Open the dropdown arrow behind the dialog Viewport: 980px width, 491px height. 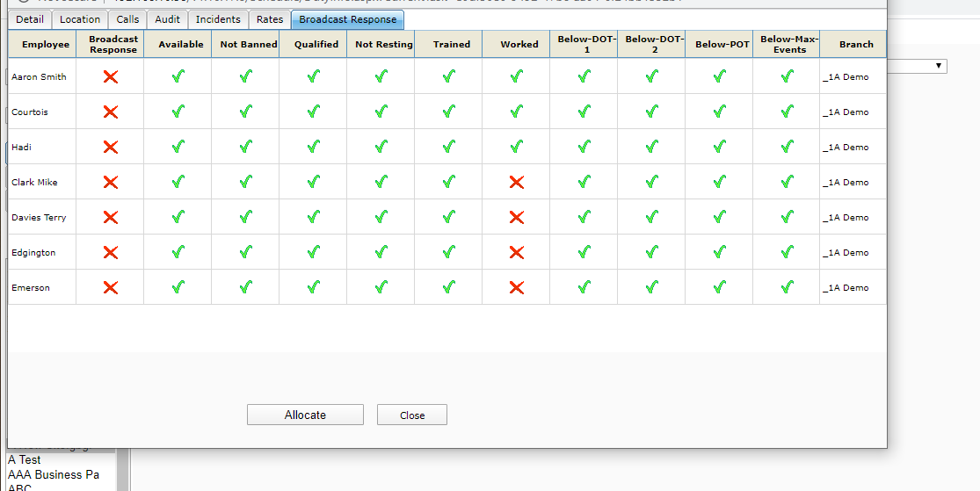[939, 67]
